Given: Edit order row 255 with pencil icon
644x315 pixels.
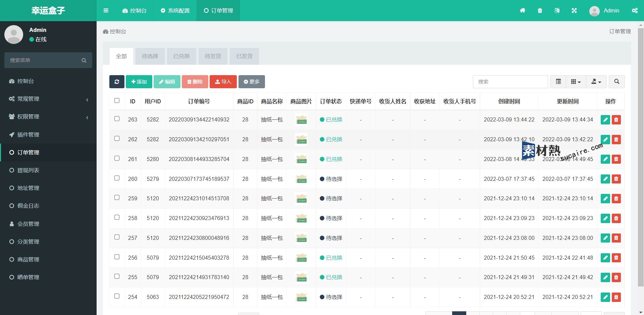Looking at the screenshot, I should (605, 277).
